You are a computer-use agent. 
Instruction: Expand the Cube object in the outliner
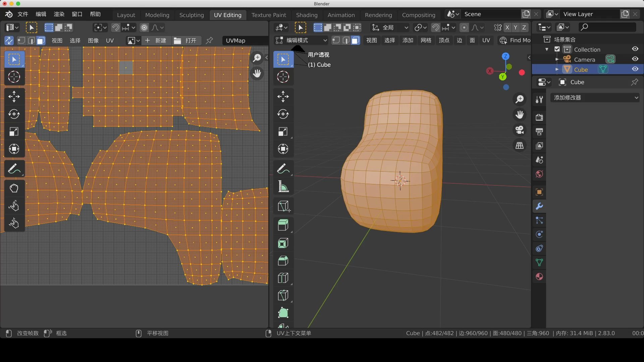(557, 69)
